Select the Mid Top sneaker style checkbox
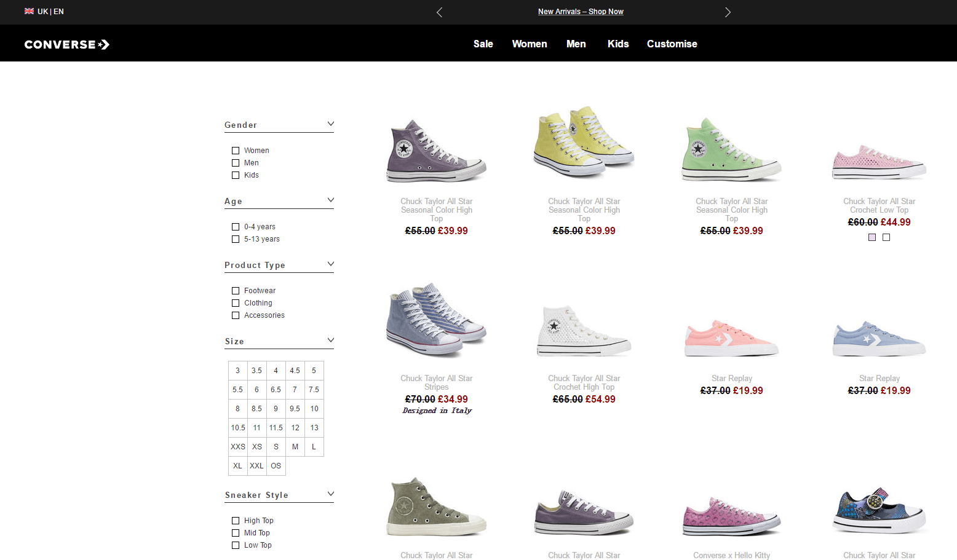957x560 pixels. pos(236,533)
